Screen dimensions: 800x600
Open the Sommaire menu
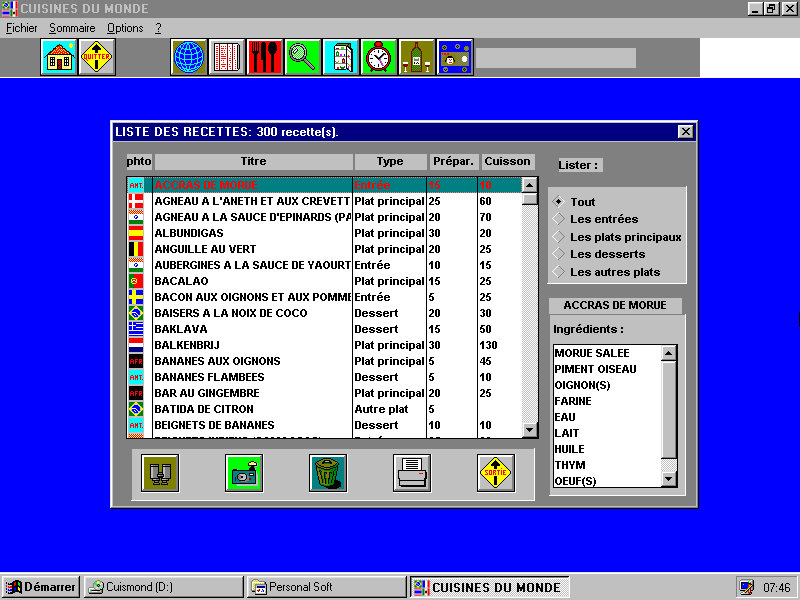click(72, 28)
